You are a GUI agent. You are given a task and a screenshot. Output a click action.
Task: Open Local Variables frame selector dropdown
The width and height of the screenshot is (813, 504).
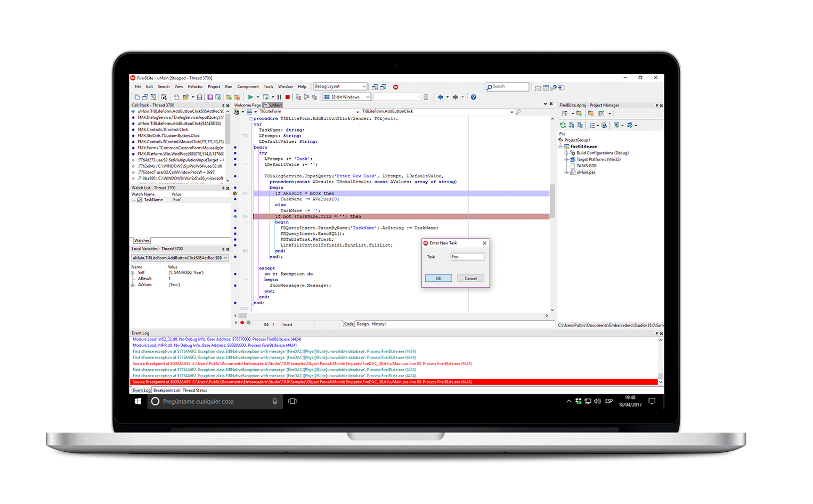(x=226, y=258)
